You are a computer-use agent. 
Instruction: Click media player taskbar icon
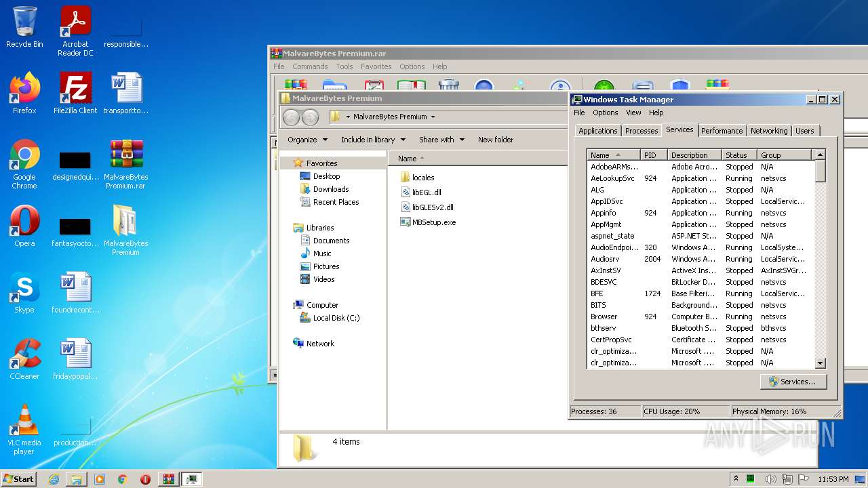pos(100,479)
